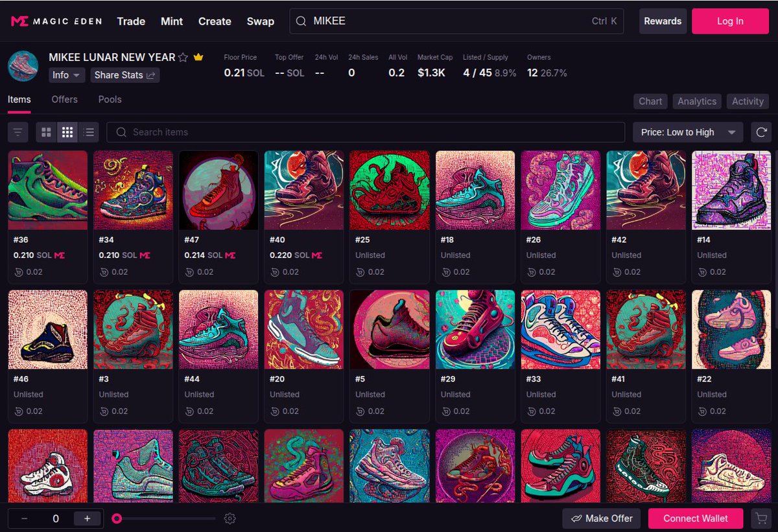Screen dimensions: 778x532
Task: Open the MIKEE collection avatar image
Action: 23,66
